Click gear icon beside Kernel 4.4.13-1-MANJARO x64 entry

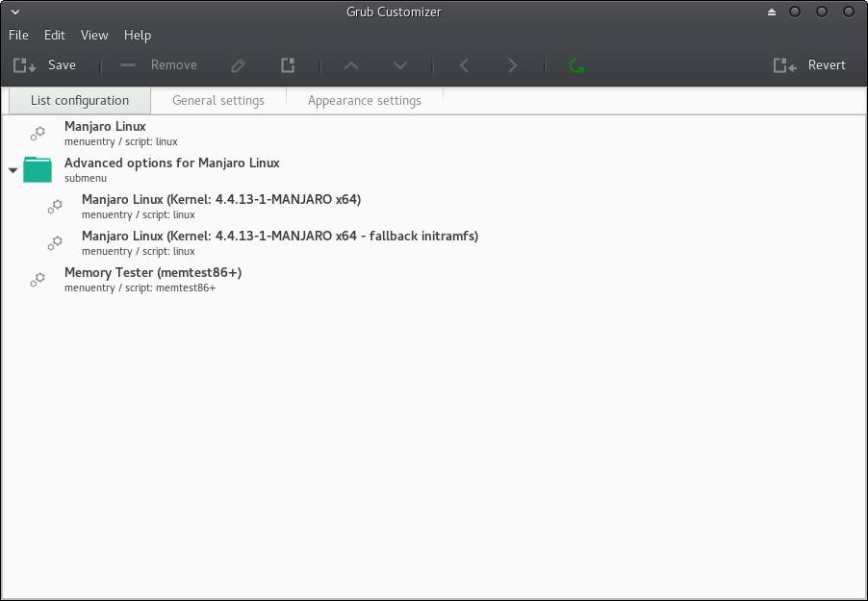pyautogui.click(x=55, y=207)
